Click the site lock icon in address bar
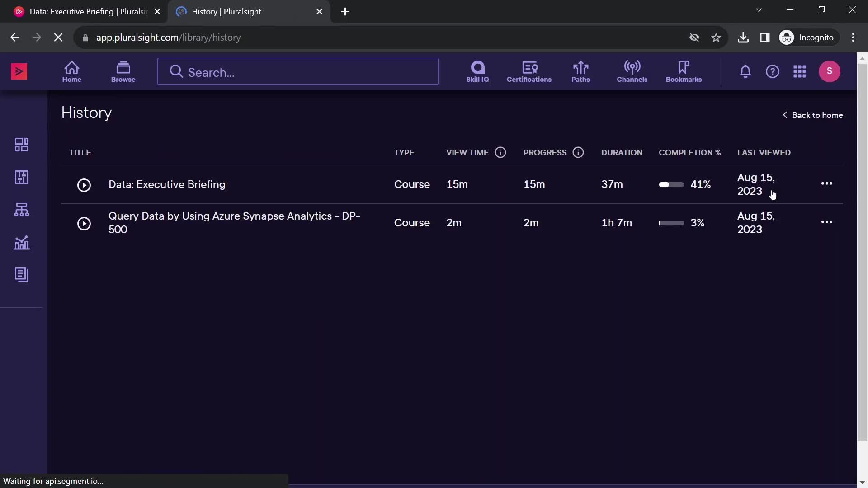The width and height of the screenshot is (868, 488). point(85,38)
